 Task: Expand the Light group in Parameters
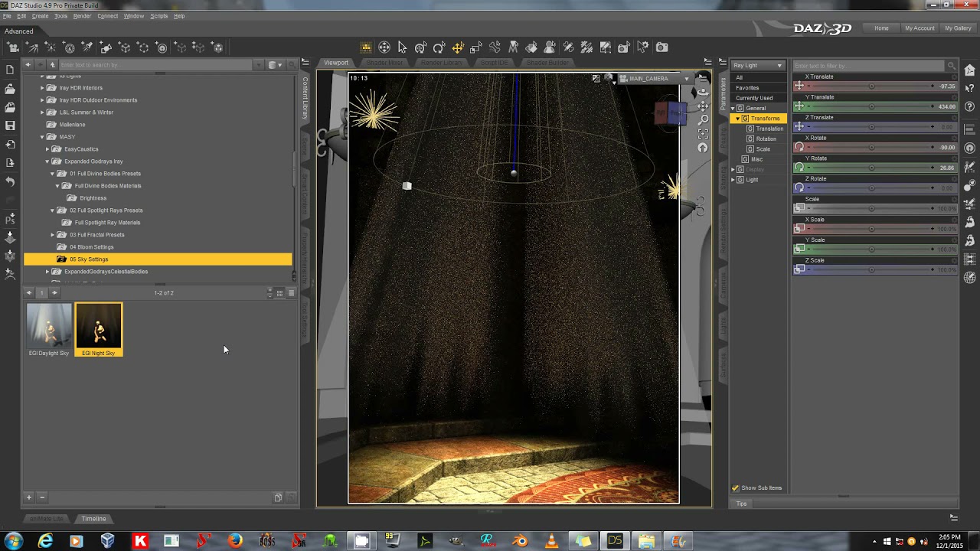click(733, 180)
